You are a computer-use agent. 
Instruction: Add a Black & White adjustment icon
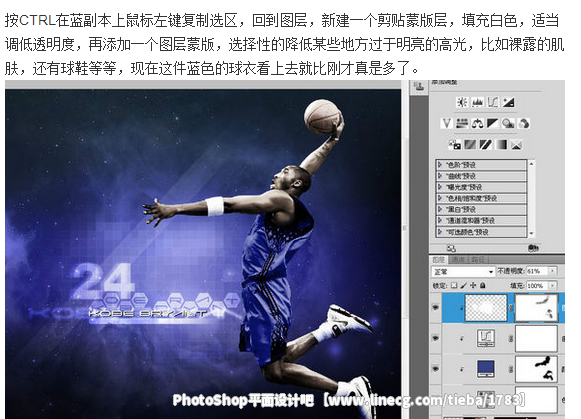point(492,123)
